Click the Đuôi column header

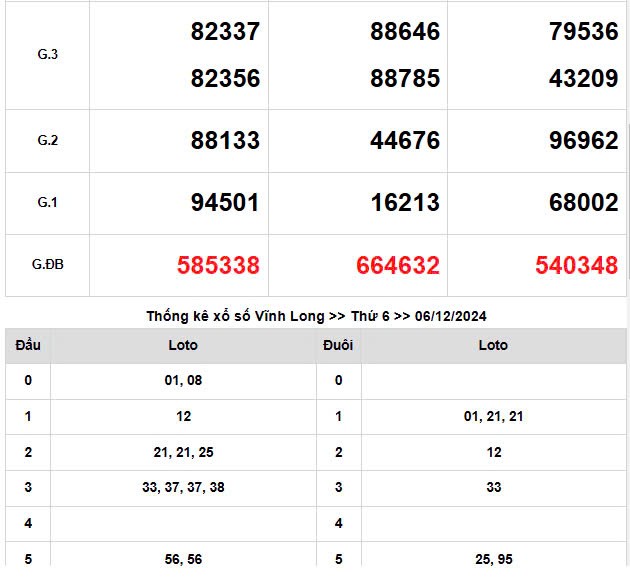[x=339, y=345]
